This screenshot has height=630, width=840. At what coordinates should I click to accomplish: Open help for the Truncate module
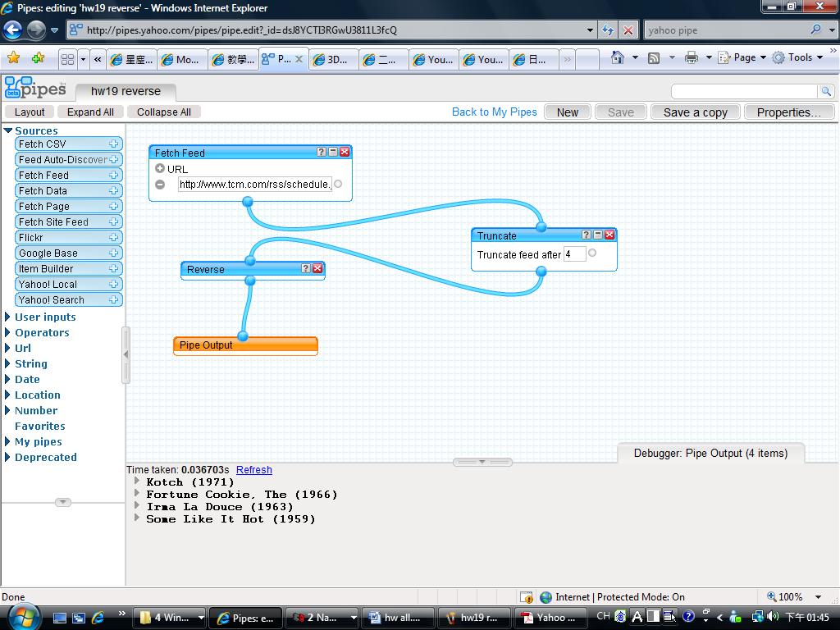point(586,235)
